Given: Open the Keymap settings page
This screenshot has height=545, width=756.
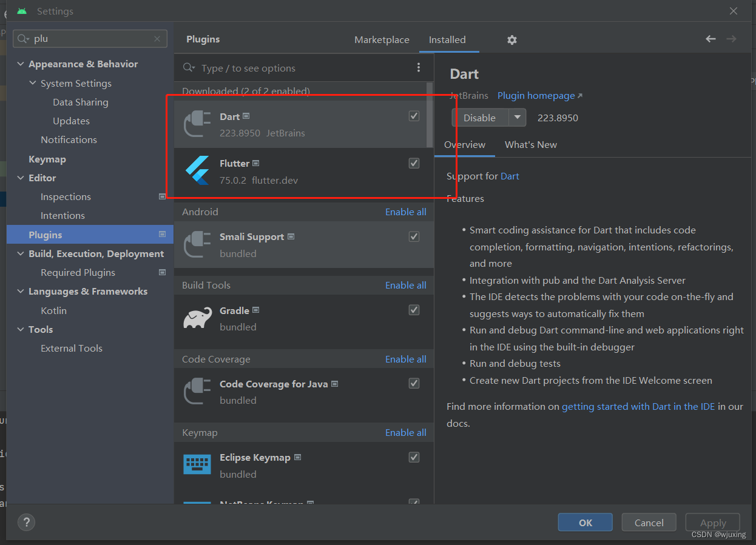Looking at the screenshot, I should 47,159.
